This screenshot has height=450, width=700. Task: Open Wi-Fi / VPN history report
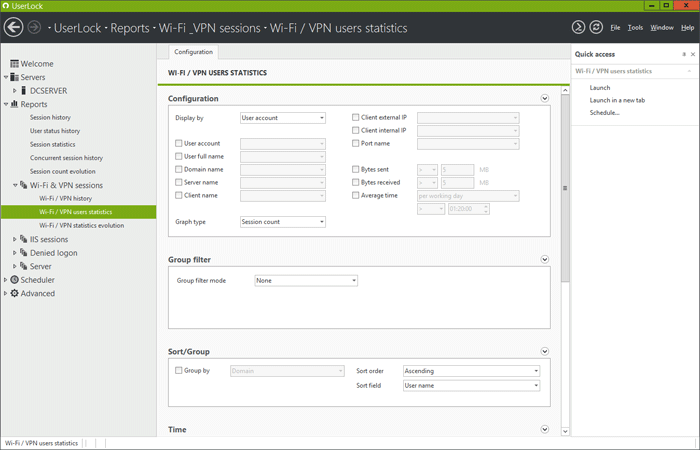[66, 198]
